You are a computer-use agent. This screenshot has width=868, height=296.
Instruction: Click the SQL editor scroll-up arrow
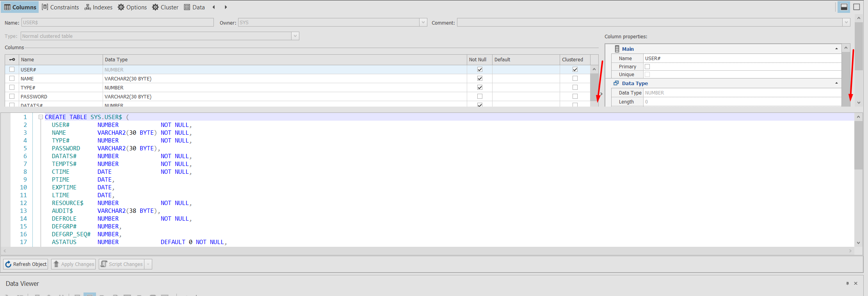coord(858,117)
